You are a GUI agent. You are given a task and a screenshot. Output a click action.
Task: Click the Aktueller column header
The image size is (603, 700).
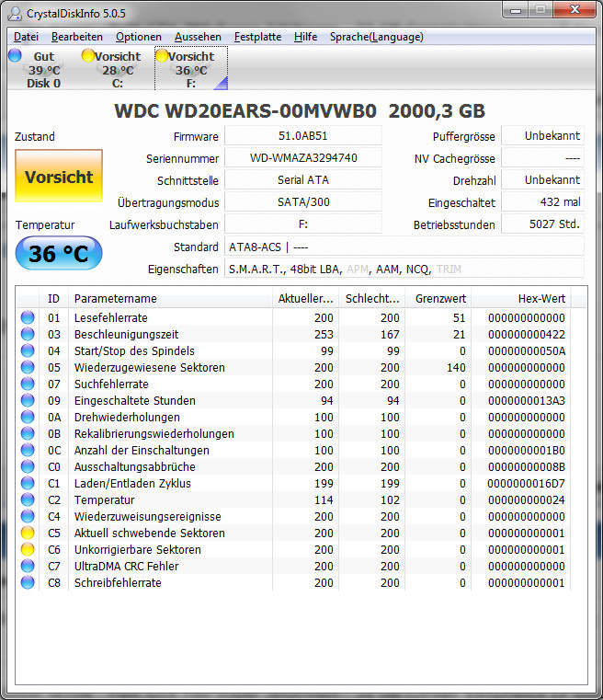(305, 298)
